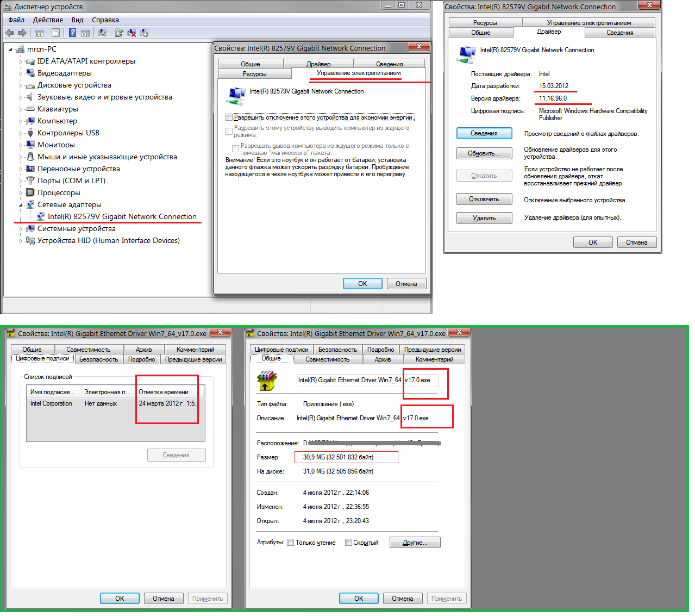
Task: Collapse the Сетевые адаптеры node
Action: [x=21, y=205]
